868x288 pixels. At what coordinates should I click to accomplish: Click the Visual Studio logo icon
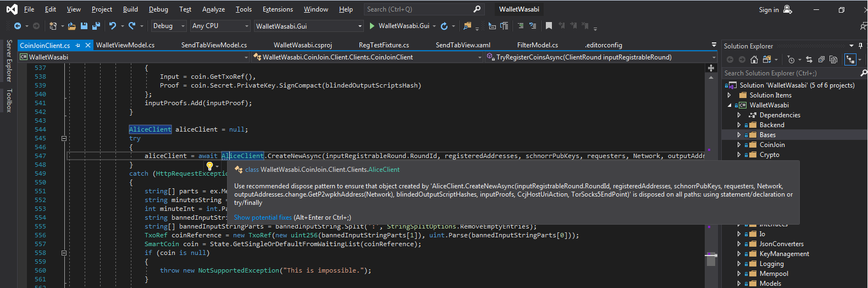pos(12,9)
